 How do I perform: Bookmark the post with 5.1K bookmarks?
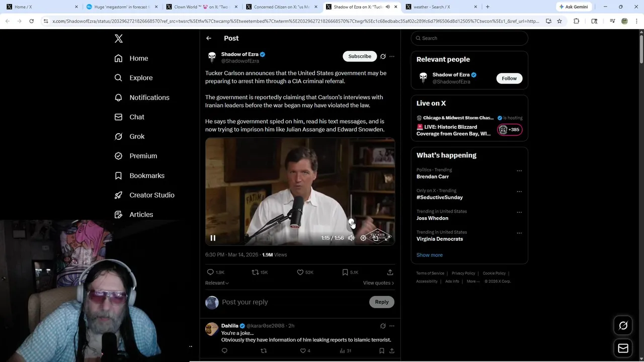click(350, 272)
